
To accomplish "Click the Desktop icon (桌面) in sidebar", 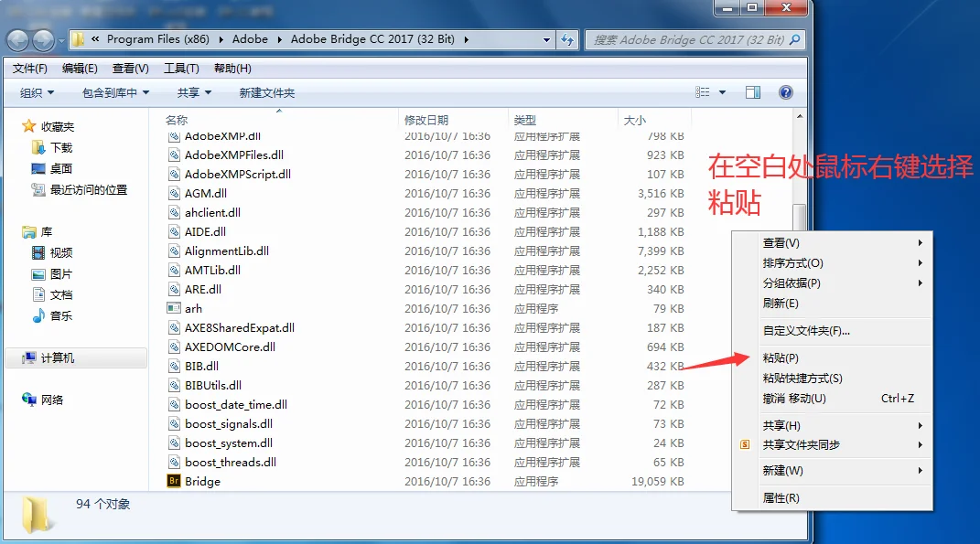I will tap(38, 168).
